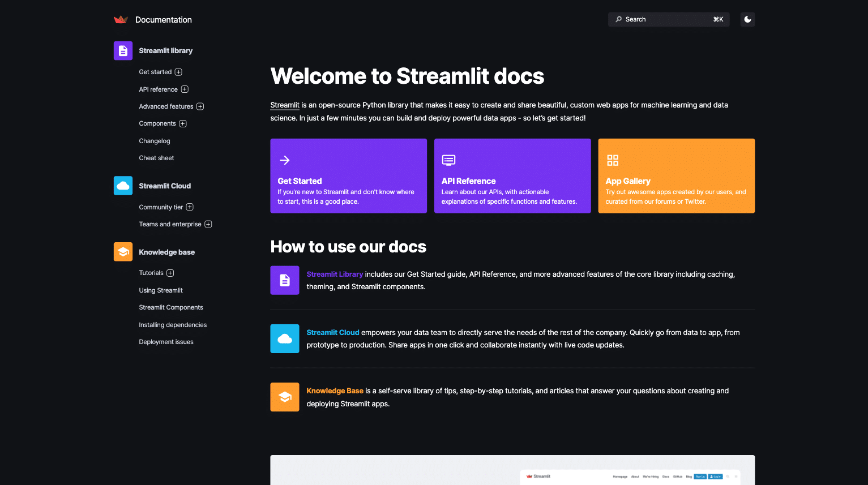
Task: Click the orange Knowledge base sidebar icon
Action: 123,252
